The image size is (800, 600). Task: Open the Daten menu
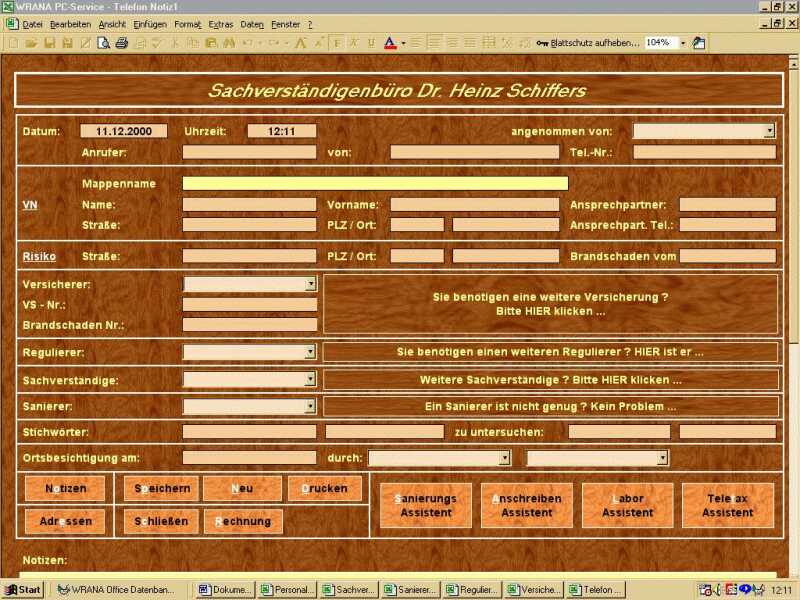[x=252, y=24]
